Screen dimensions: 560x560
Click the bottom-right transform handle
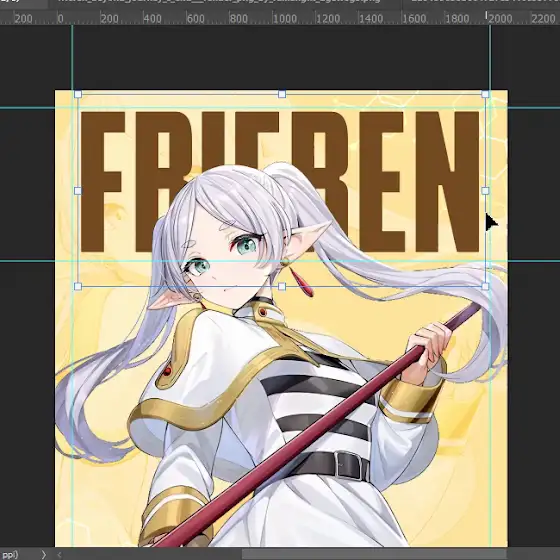485,286
